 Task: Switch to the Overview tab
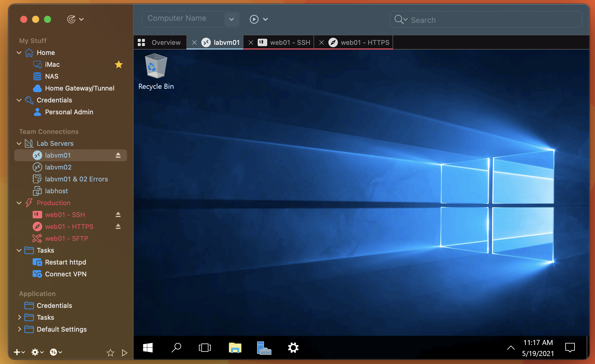point(165,42)
